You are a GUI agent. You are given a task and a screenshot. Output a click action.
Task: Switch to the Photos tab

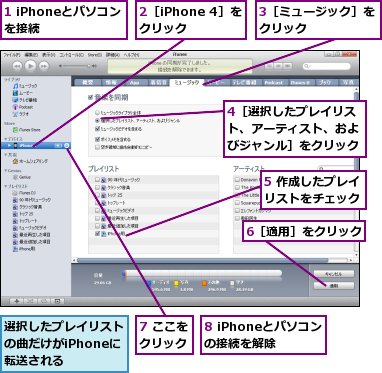349,82
